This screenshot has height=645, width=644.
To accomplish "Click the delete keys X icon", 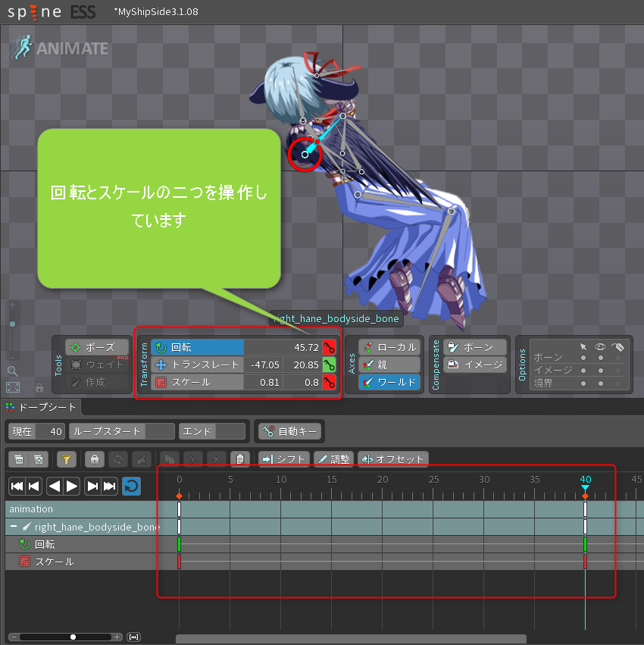I will pos(217,459).
